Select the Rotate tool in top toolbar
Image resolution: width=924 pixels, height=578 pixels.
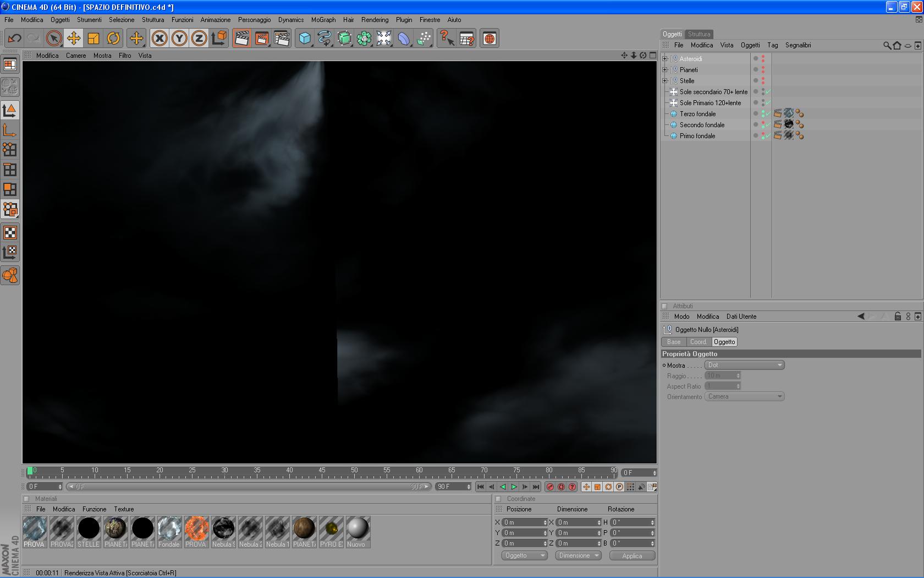(113, 38)
